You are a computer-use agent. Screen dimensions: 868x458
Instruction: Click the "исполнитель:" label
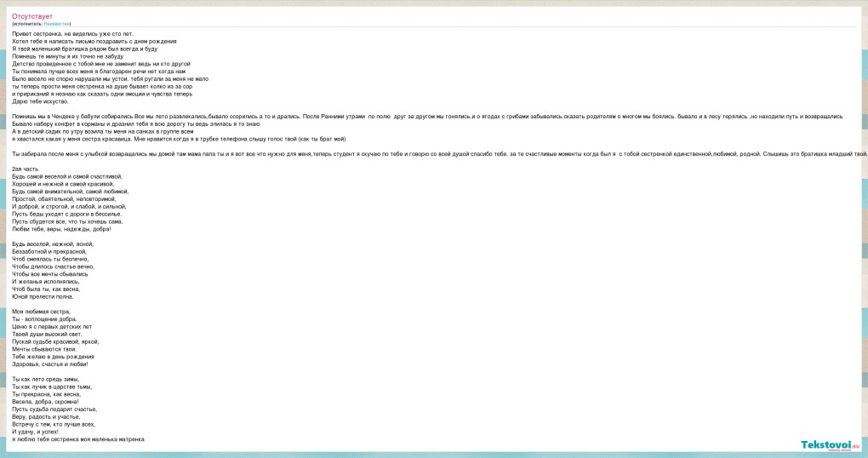(27, 24)
